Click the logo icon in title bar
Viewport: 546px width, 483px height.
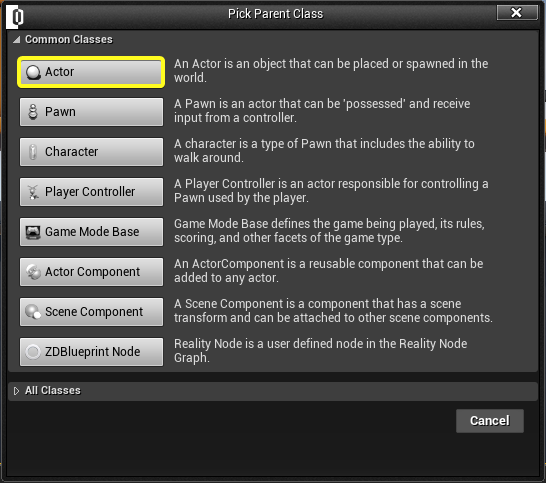coord(15,16)
